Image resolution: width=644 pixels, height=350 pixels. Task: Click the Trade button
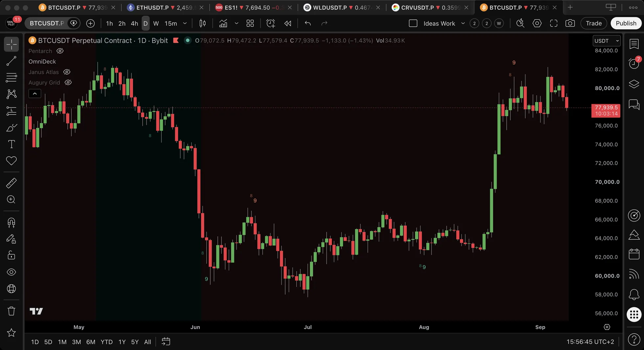coord(594,23)
